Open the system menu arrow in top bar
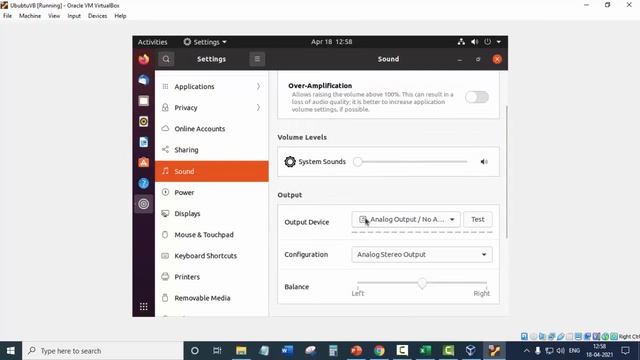 [x=499, y=42]
